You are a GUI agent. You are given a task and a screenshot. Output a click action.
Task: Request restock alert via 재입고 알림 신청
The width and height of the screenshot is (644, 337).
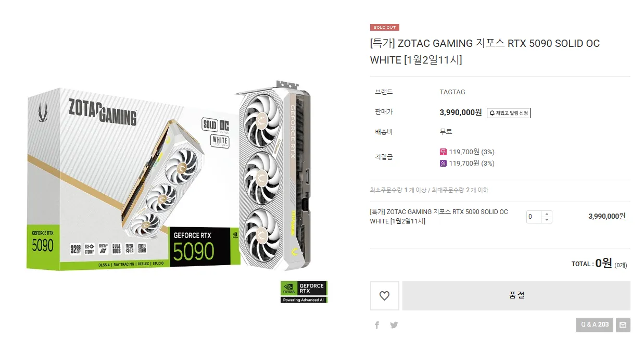pos(509,113)
